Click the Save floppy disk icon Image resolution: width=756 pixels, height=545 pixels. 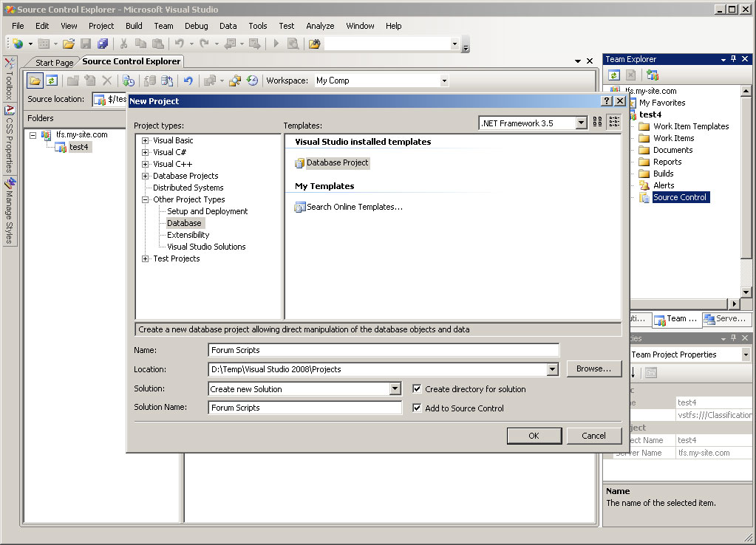86,44
